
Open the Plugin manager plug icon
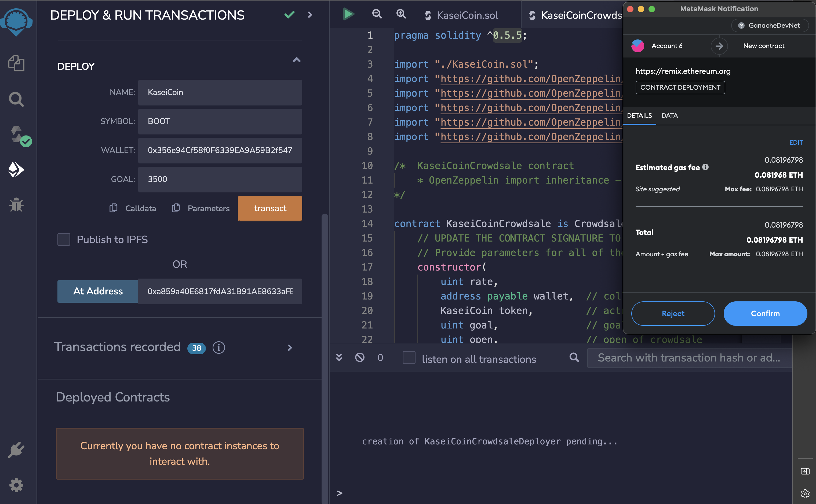16,450
